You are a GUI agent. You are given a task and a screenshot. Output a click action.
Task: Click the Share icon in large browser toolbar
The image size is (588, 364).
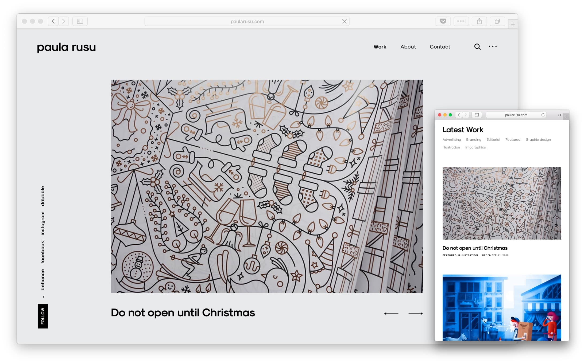[479, 21]
